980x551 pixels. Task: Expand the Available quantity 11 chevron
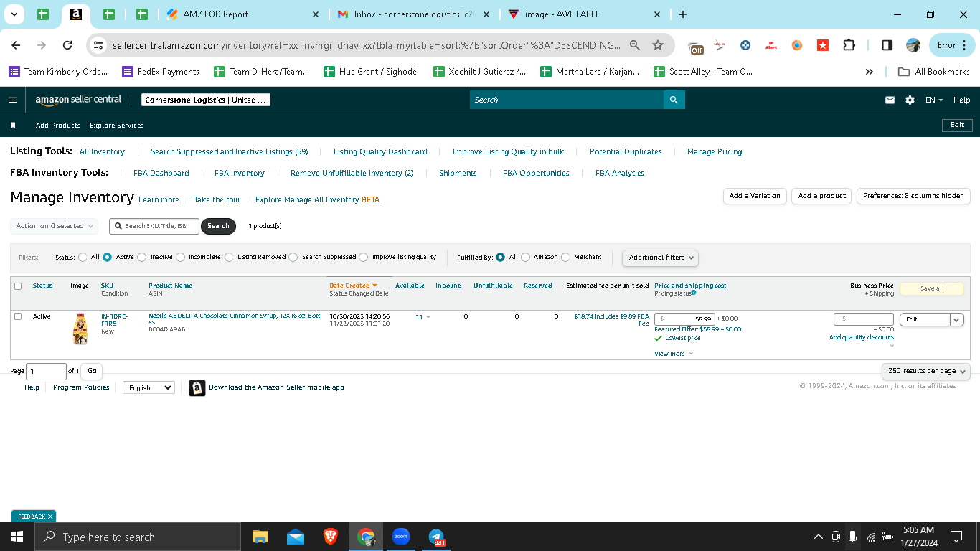tap(428, 316)
